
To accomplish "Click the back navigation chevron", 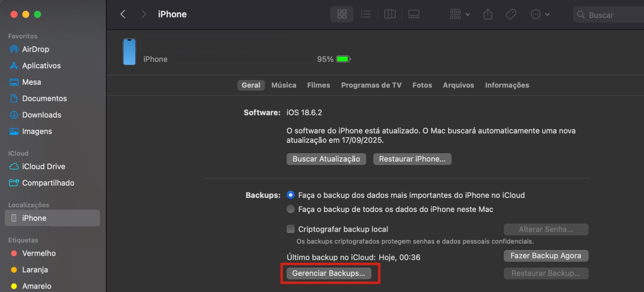I will point(123,14).
